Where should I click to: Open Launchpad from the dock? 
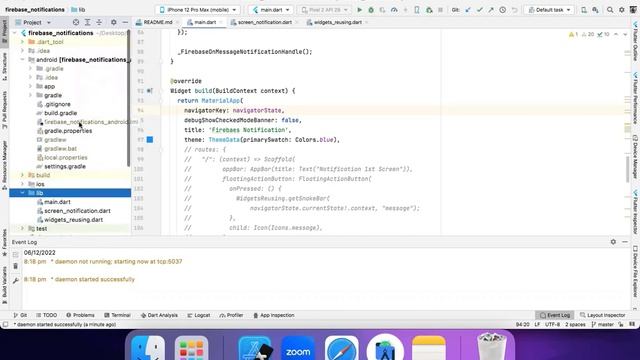(191, 349)
